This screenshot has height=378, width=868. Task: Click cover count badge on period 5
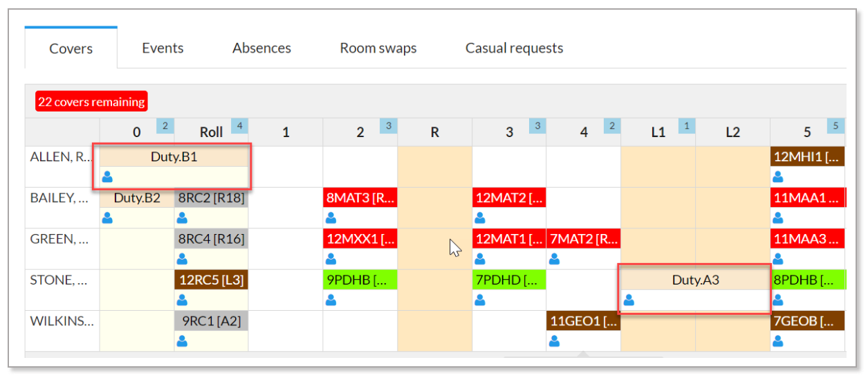(835, 126)
